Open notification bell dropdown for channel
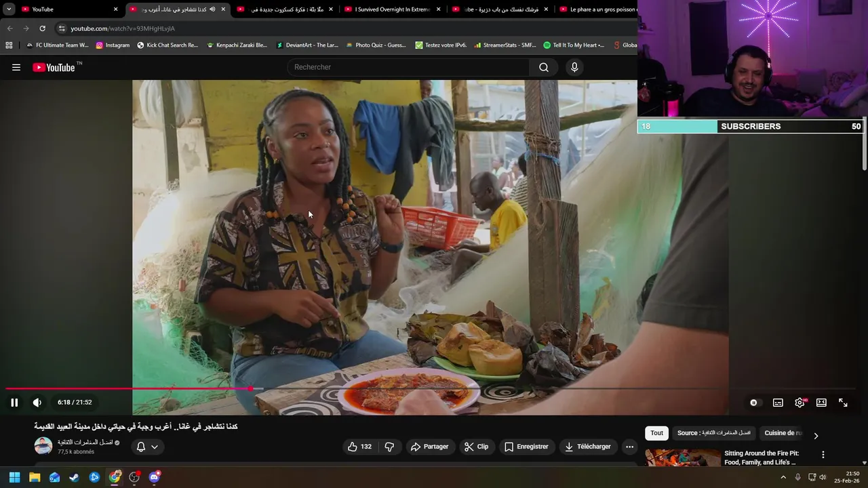Screen dimensions: 868x488 coord(147,447)
